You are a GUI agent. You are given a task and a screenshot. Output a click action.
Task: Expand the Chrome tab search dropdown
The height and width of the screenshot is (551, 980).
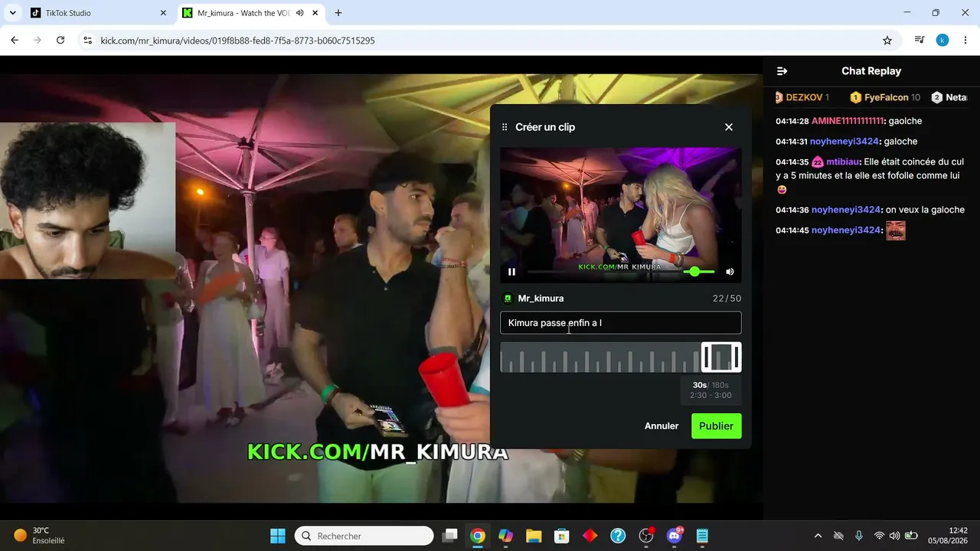tap(12, 13)
